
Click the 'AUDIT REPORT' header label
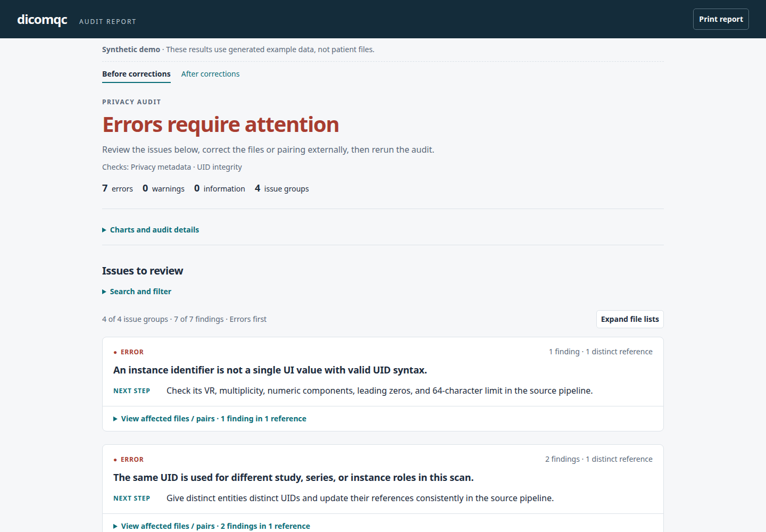coord(108,22)
